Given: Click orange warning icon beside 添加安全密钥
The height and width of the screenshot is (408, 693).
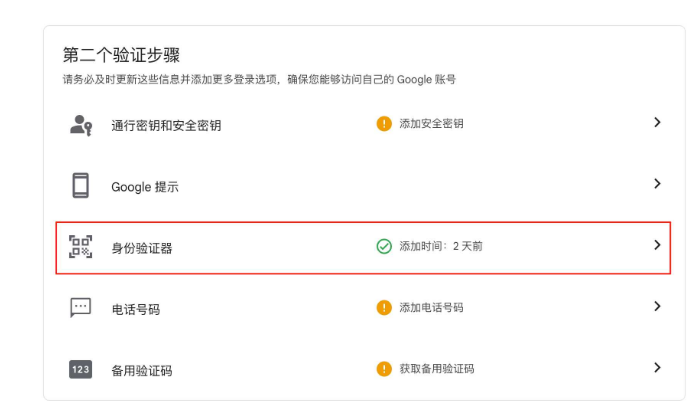Looking at the screenshot, I should tap(384, 124).
